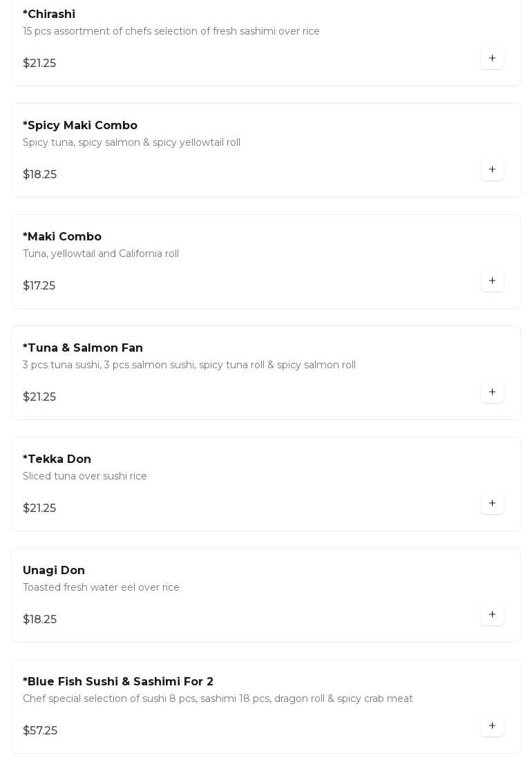The height and width of the screenshot is (769, 532).
Task: Open the Chirashi item title
Action: coord(49,15)
